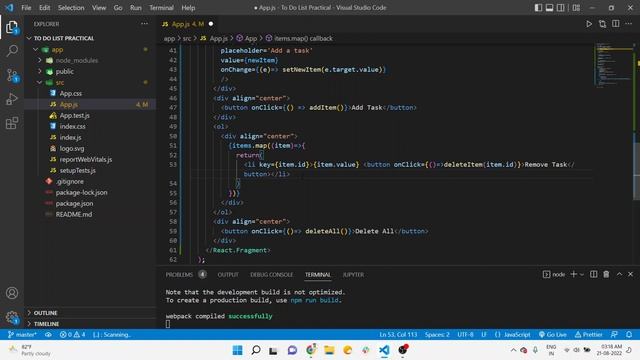Toggle Secondary Side Bar visibility
The height and width of the screenshot is (360, 640).
[561, 8]
